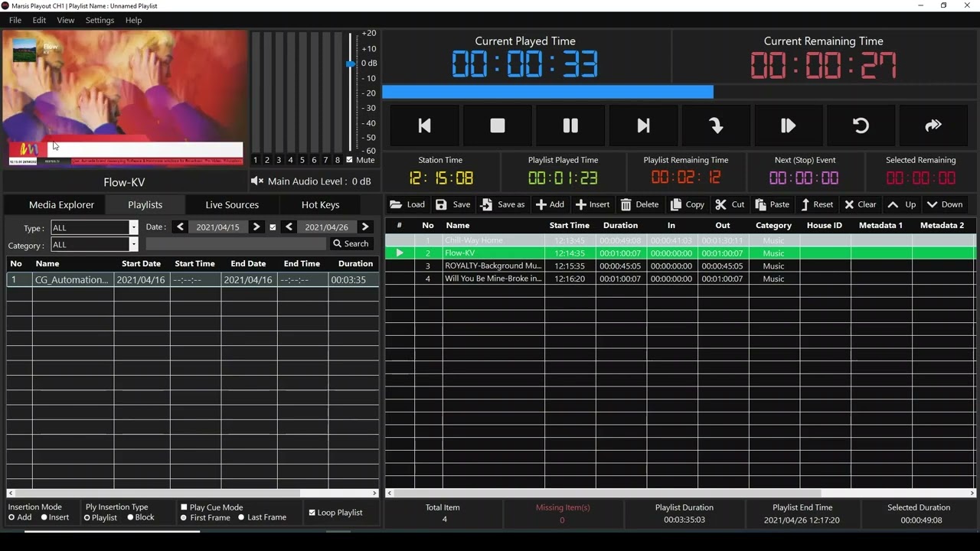
Task: Select the CG_Automation playlist row
Action: point(192,280)
